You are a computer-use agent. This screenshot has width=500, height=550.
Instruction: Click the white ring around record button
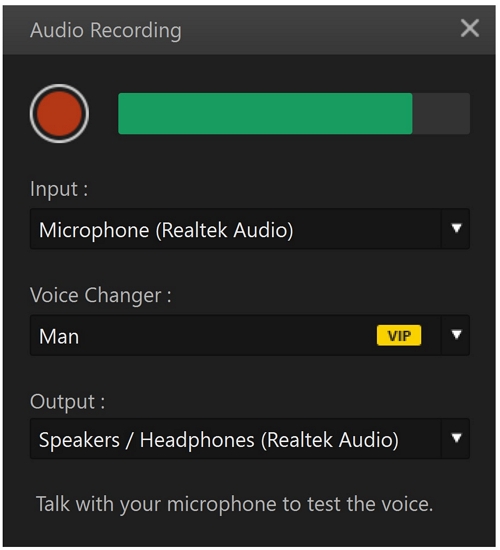tap(59, 86)
